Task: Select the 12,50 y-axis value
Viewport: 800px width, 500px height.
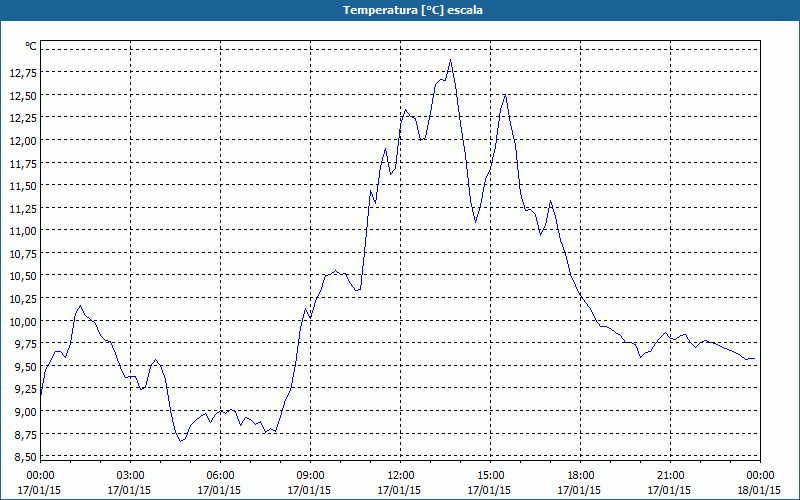Action: (x=23, y=95)
